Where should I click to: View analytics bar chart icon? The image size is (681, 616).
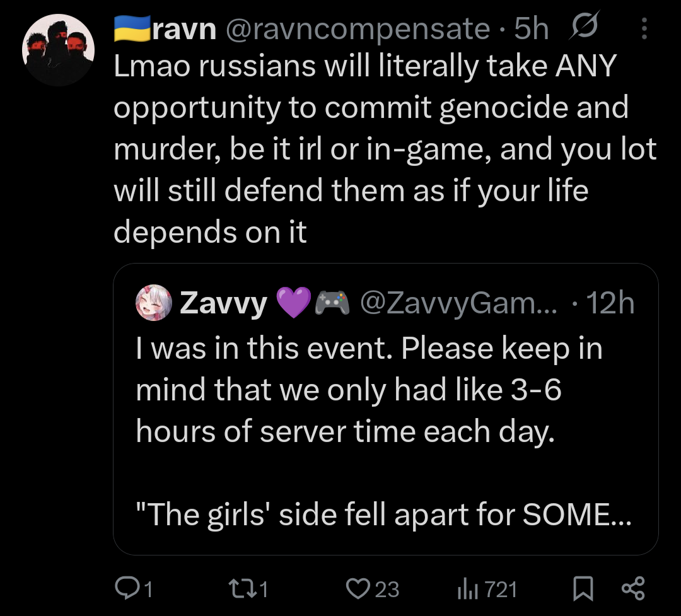click(x=465, y=589)
